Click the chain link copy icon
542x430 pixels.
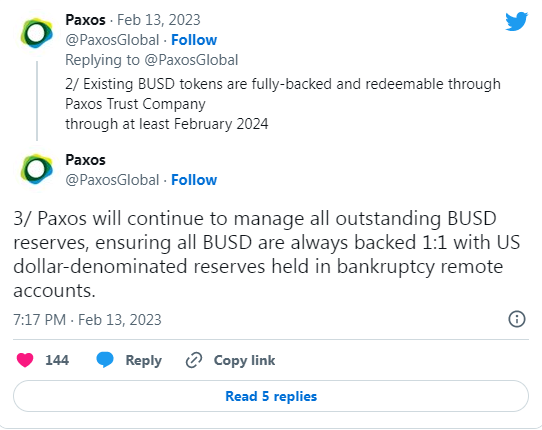coord(194,361)
